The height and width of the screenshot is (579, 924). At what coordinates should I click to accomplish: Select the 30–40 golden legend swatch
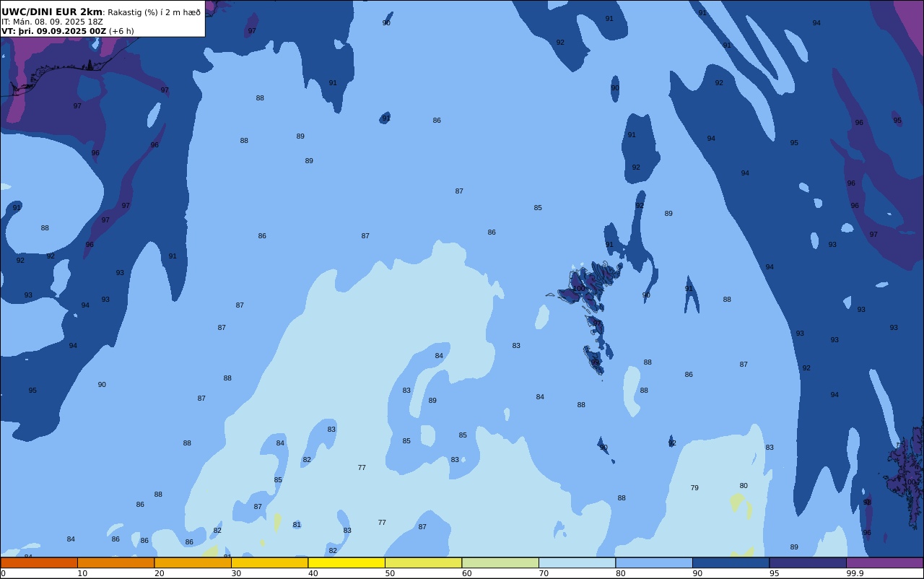[270, 562]
